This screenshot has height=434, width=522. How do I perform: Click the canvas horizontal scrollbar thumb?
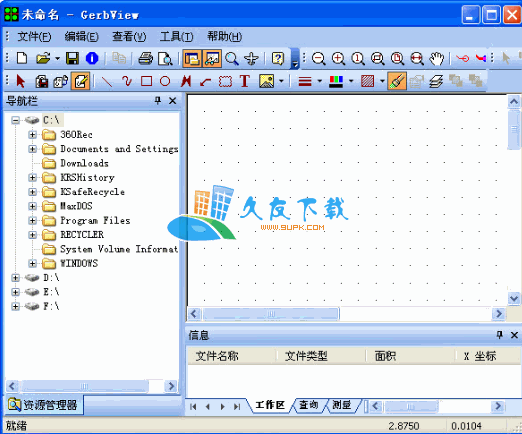pyautogui.click(x=271, y=314)
